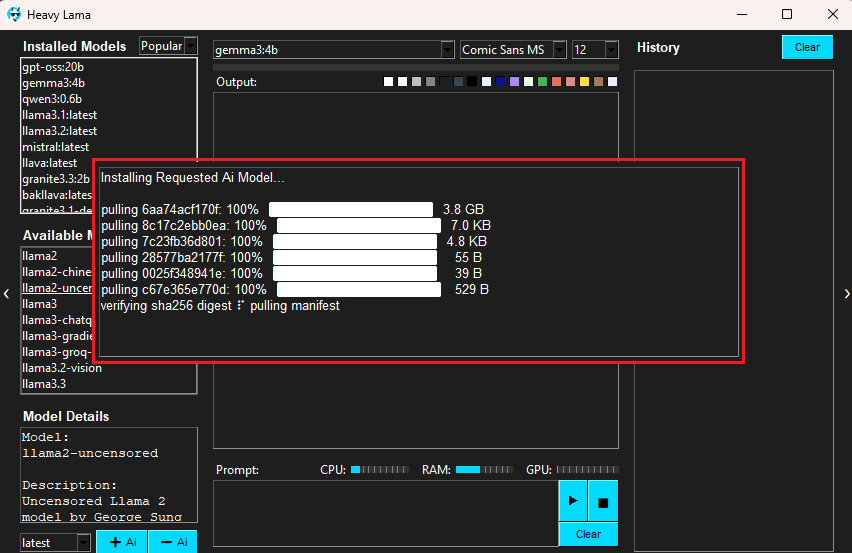Click the RAM usage meter
Image resolution: width=852 pixels, height=553 pixels.
[484, 469]
